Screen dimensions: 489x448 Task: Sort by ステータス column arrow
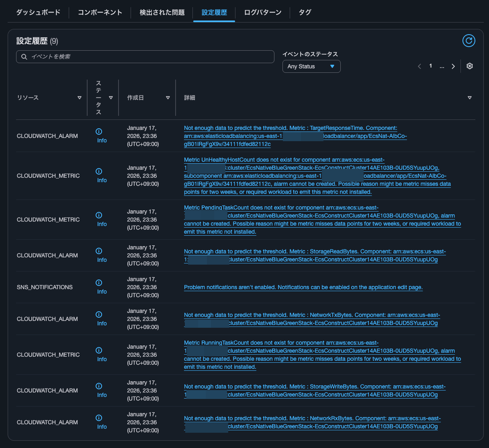(x=111, y=98)
